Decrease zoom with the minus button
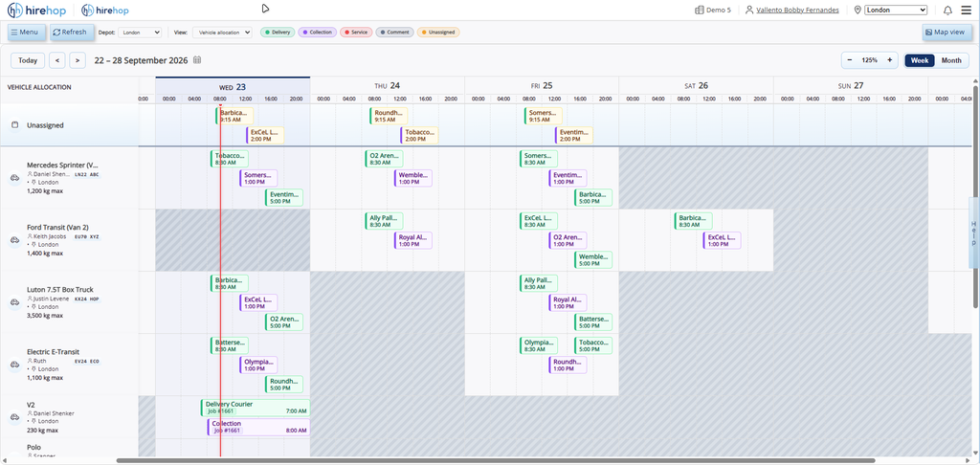The width and height of the screenshot is (980, 465). click(x=850, y=60)
